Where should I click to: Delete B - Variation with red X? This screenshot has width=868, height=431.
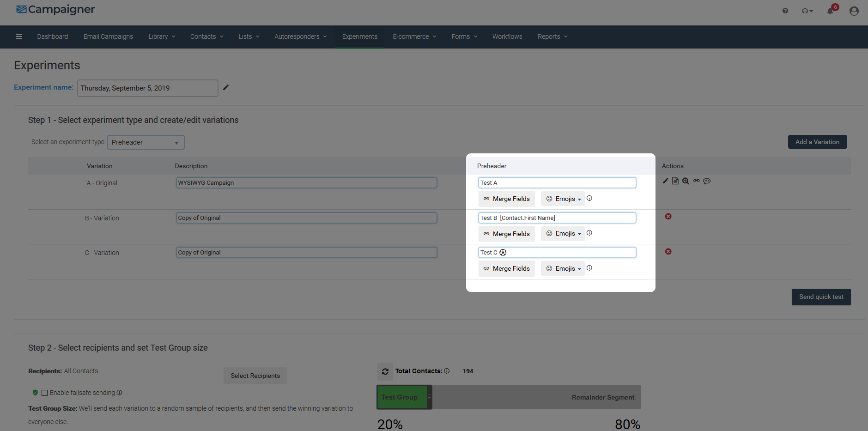click(x=668, y=216)
